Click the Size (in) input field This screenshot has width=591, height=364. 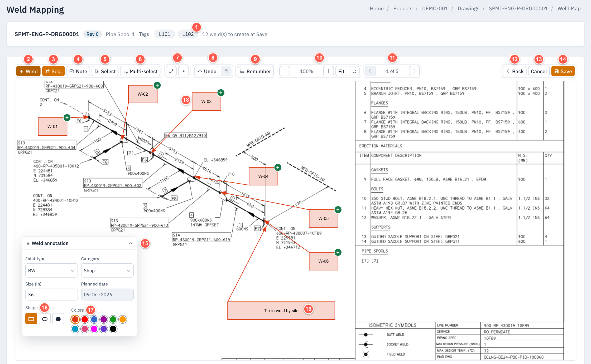pos(52,294)
